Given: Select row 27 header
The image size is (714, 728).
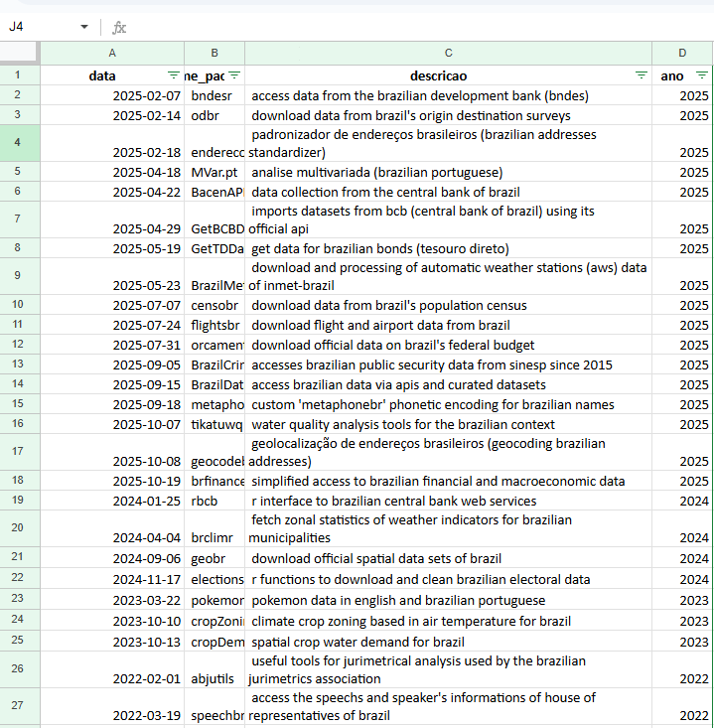Looking at the screenshot, I should [x=18, y=705].
